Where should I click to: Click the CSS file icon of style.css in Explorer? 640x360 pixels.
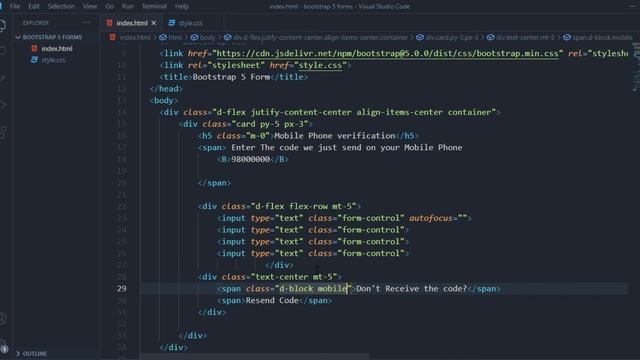34,60
